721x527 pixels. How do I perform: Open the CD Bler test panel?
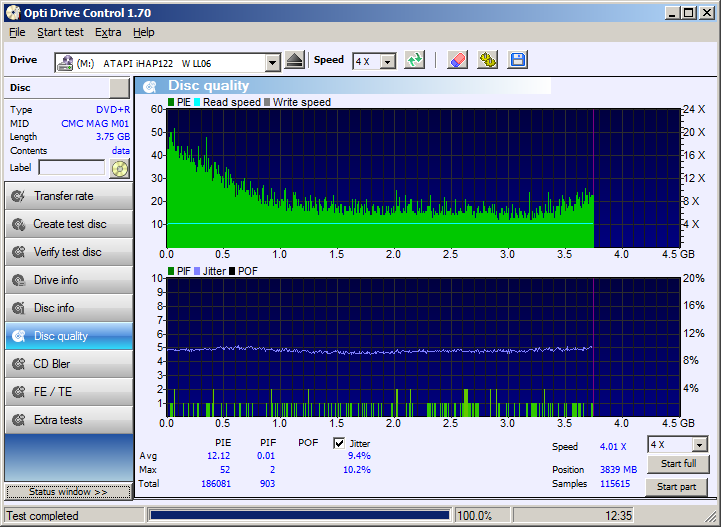point(69,364)
